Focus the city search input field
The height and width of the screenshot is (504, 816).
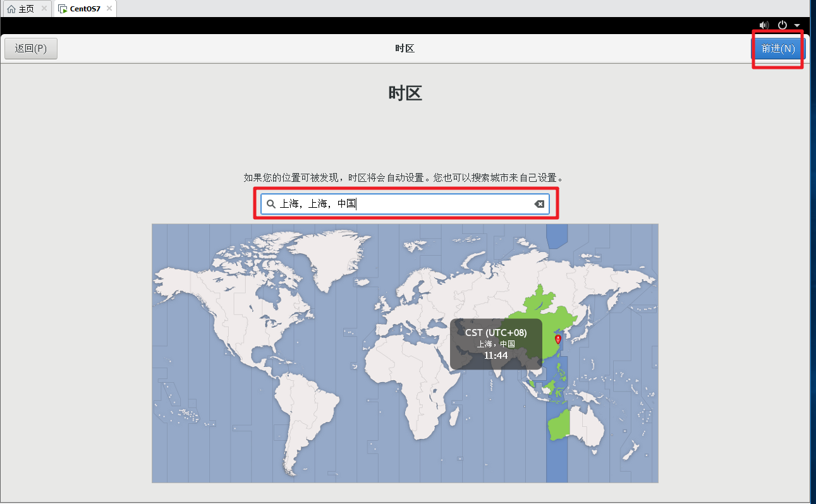click(405, 204)
